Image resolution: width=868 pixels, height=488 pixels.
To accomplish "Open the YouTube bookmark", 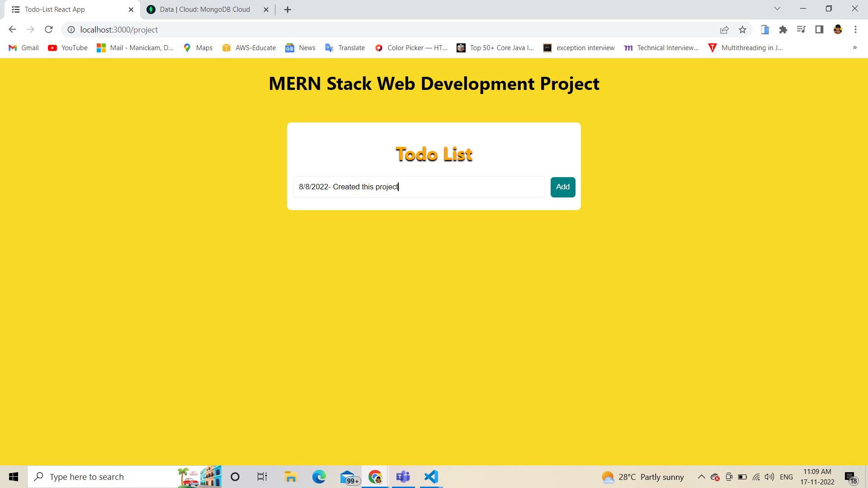I will click(67, 47).
